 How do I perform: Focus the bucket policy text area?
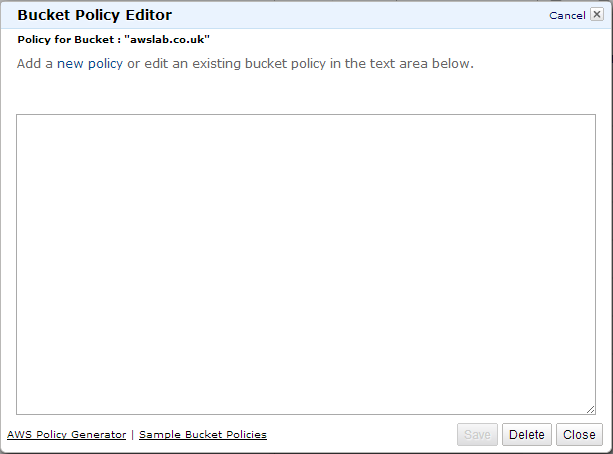[306, 264]
